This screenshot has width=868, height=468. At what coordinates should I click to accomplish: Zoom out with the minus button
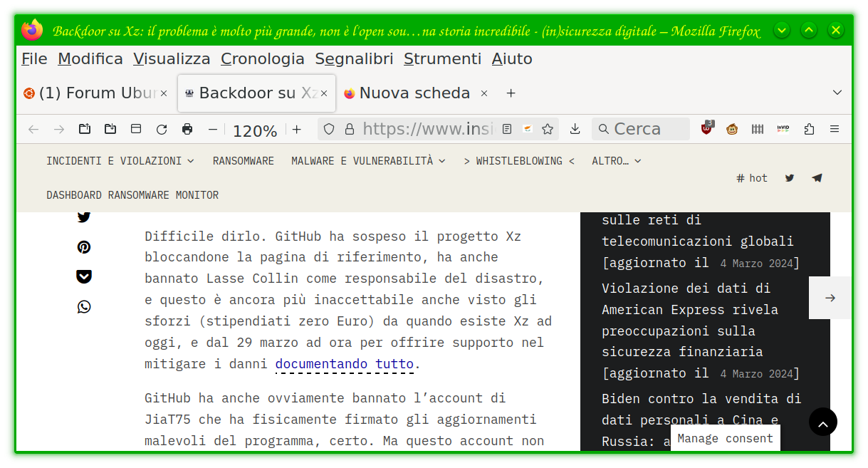pos(212,129)
